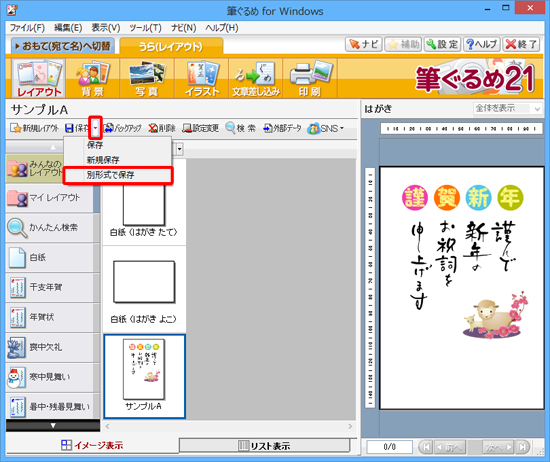Expand the save dropdown arrow
550x462 pixels.
tap(95, 128)
